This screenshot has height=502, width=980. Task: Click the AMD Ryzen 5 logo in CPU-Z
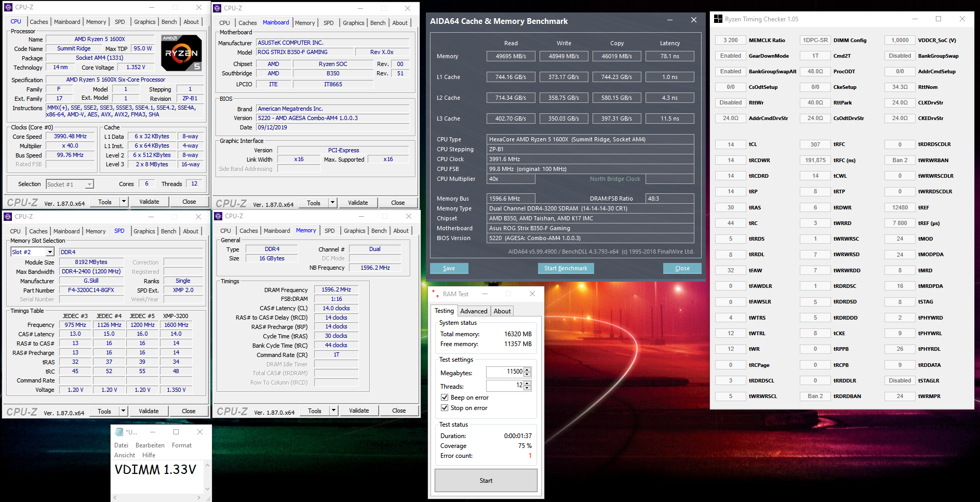(x=181, y=52)
